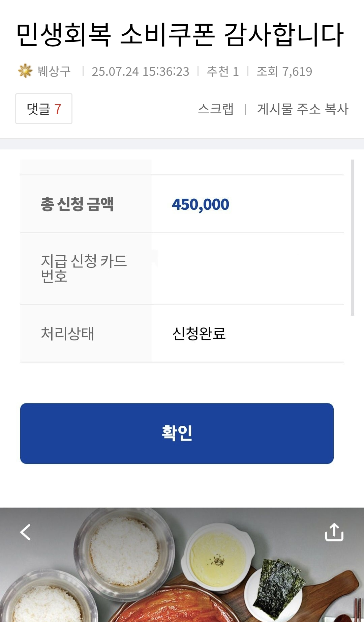
Task: Tap the 총 신청 금액 label
Action: [x=77, y=204]
